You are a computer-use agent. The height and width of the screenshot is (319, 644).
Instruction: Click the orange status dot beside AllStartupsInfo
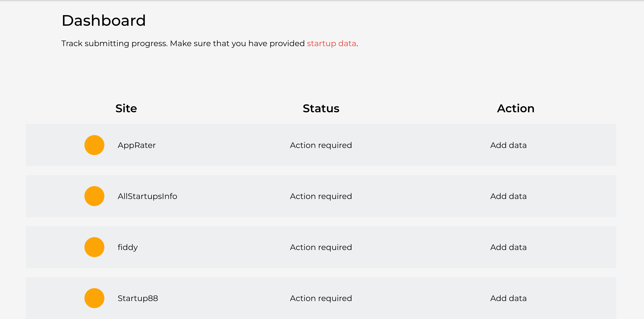94,196
